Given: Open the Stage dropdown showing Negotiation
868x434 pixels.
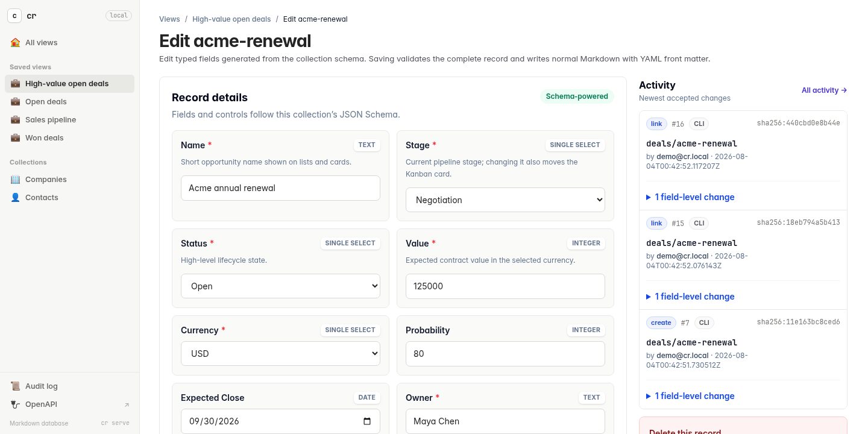Looking at the screenshot, I should 505,200.
